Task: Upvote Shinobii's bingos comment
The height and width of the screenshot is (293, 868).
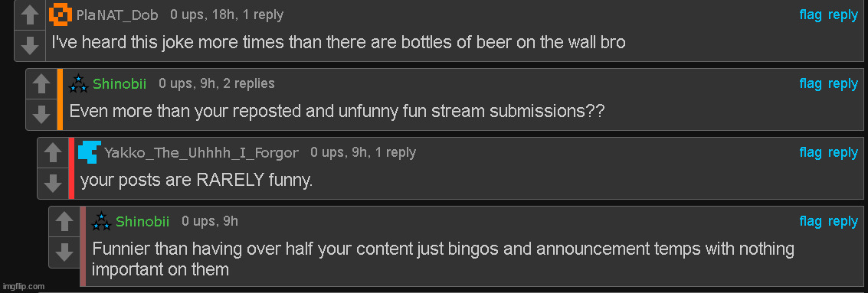Action: pos(64,222)
